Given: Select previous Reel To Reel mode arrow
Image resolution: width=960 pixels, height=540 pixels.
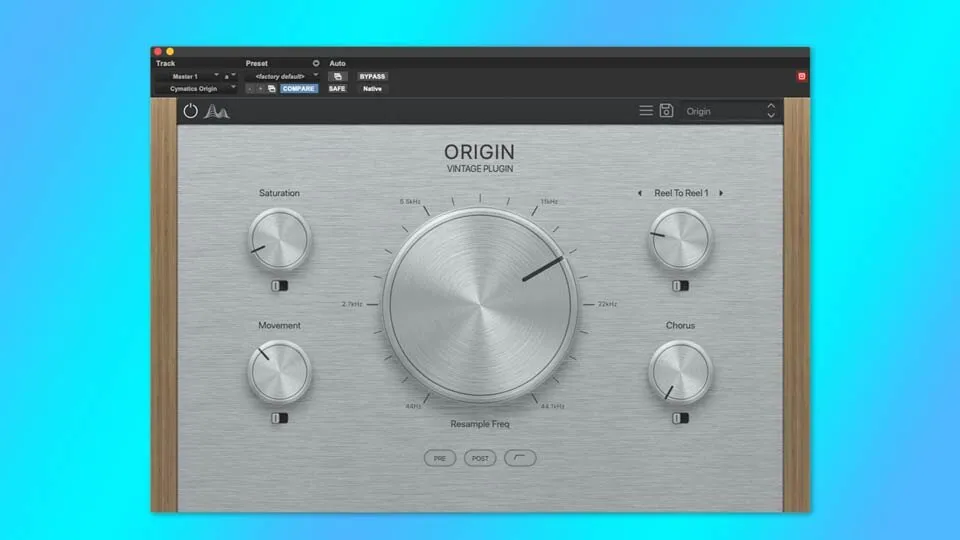Looking at the screenshot, I should [640, 193].
